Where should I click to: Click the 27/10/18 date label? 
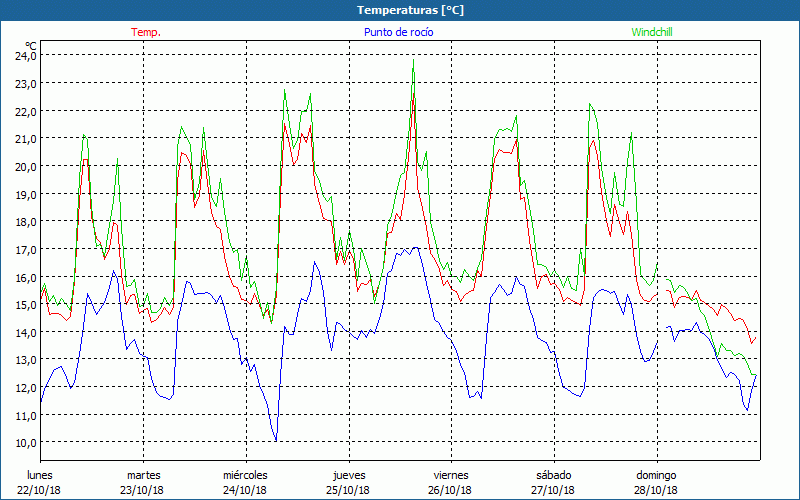pos(553,490)
